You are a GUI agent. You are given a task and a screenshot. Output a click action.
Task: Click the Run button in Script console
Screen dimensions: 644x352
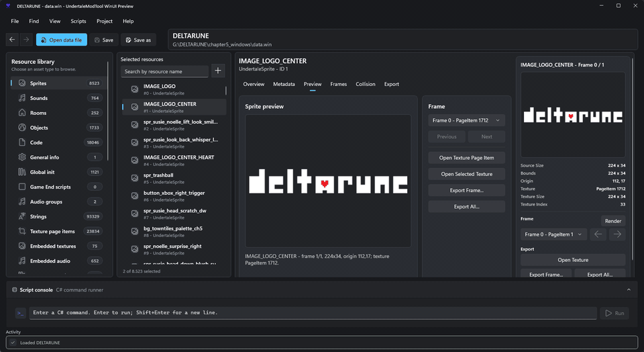(x=614, y=313)
